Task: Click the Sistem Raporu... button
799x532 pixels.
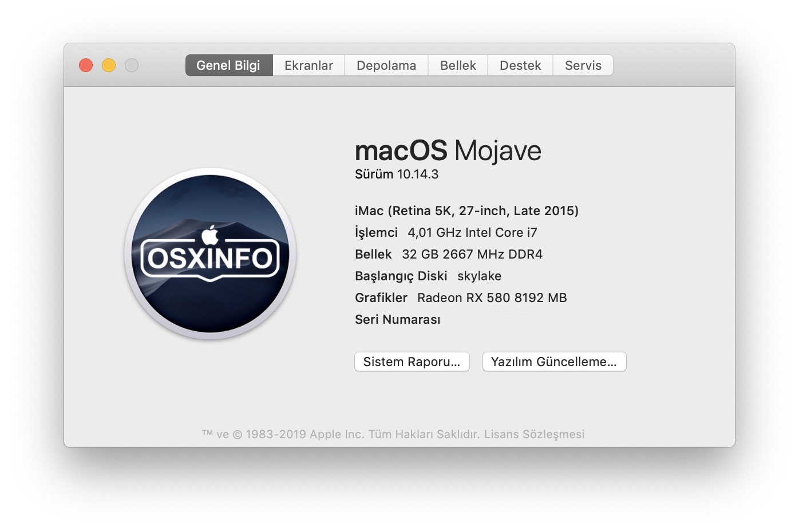Action: [412, 362]
